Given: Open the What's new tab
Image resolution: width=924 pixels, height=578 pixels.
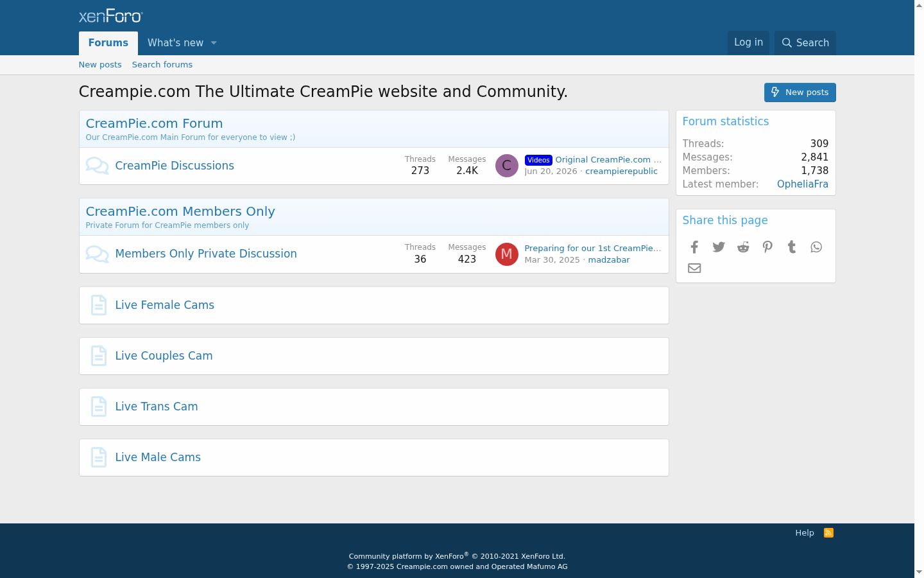Looking at the screenshot, I should click(175, 43).
